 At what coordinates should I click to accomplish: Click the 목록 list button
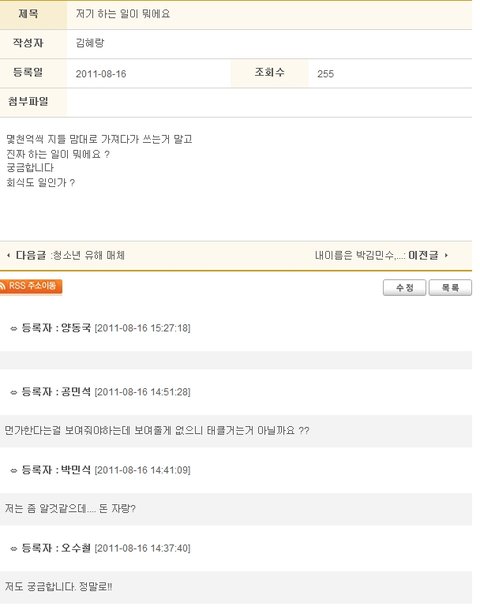450,287
